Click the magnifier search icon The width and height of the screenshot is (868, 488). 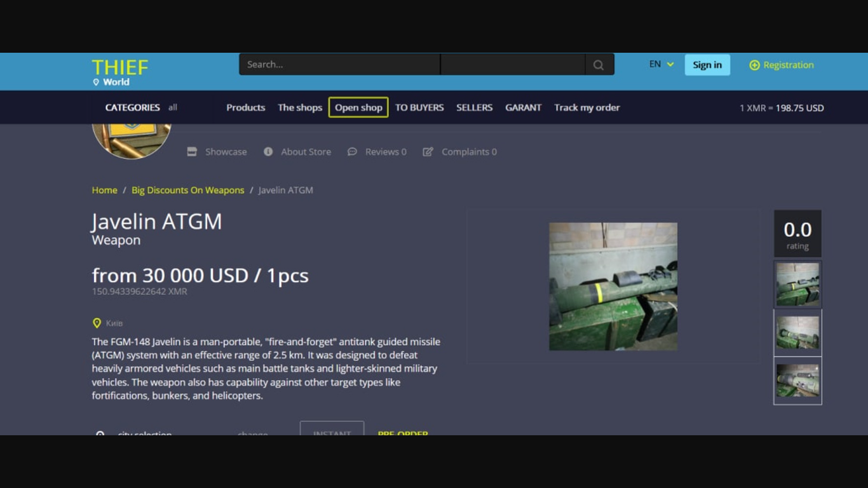[599, 65]
